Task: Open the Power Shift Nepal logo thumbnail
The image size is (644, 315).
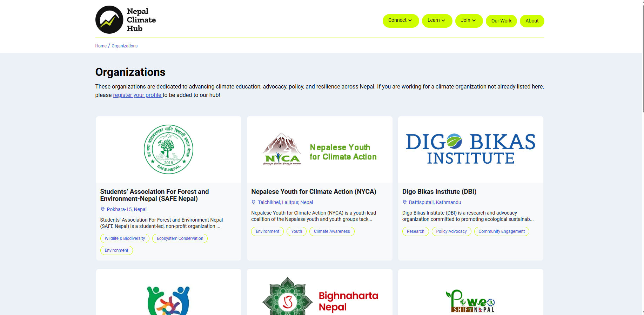Action: tap(470, 301)
